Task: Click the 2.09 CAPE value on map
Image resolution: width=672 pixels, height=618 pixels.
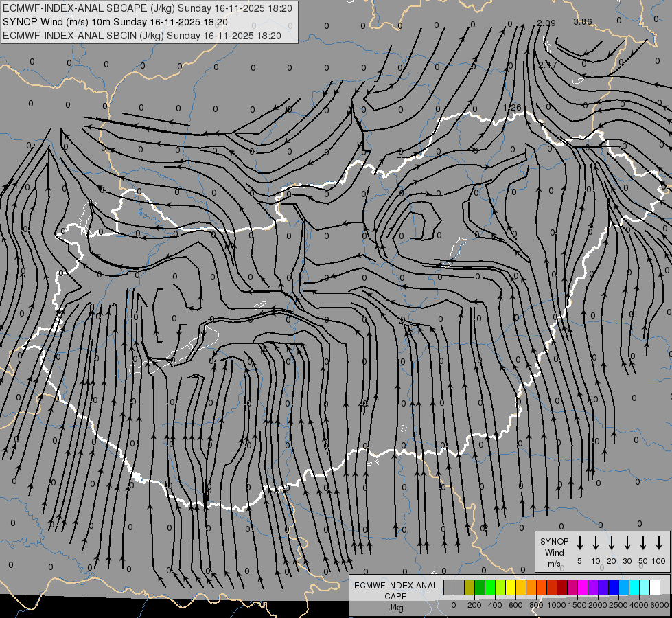Action: tap(546, 23)
